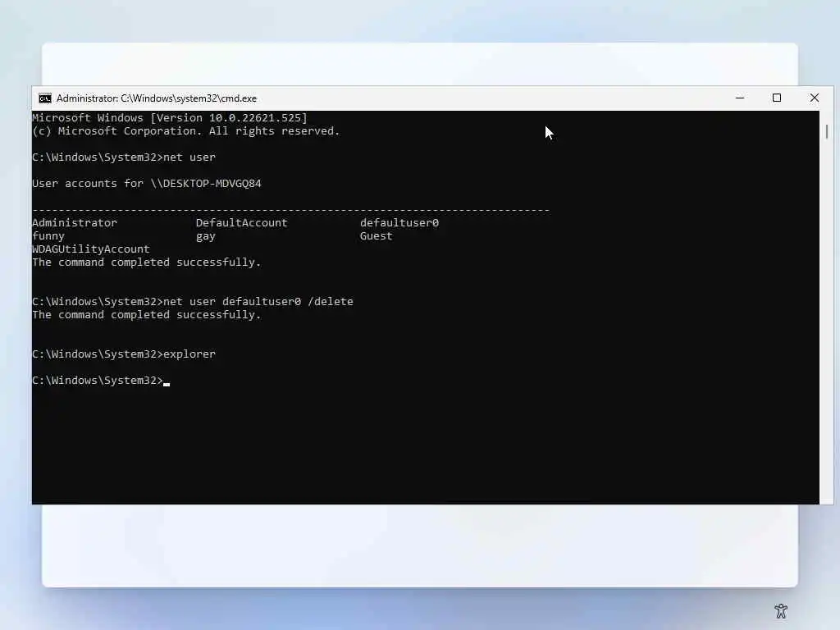Screen dimensions: 840x630
Task: Click 'The command completed successfully.' below WDAGUtilityAccount
Action: pos(147,262)
